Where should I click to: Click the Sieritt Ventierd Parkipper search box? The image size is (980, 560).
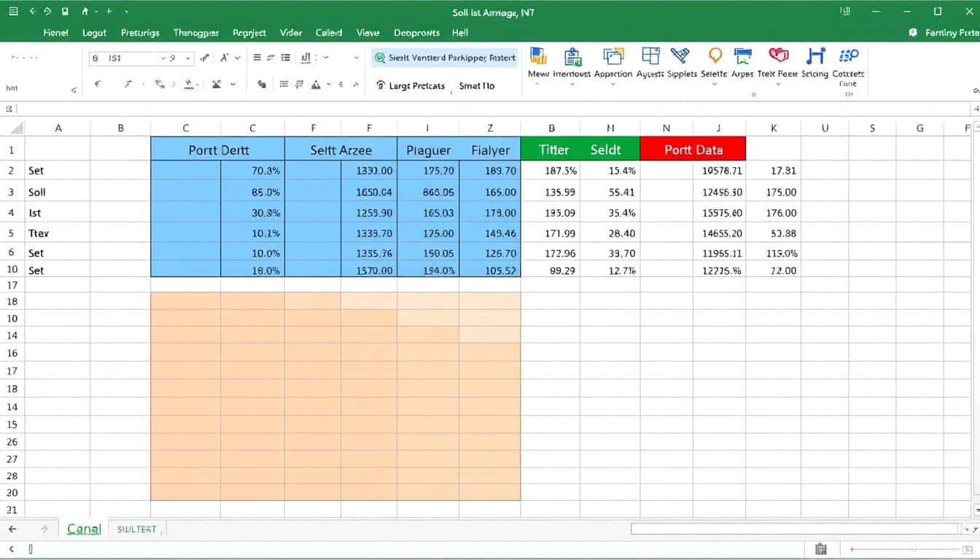click(445, 58)
